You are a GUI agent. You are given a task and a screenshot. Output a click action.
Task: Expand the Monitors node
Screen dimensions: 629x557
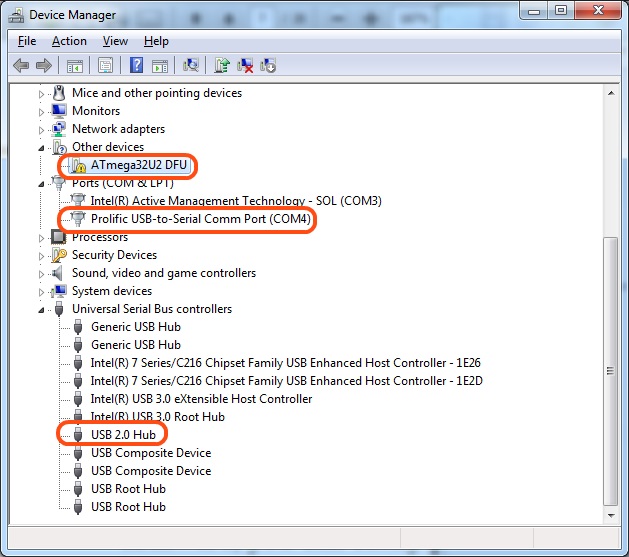41,112
